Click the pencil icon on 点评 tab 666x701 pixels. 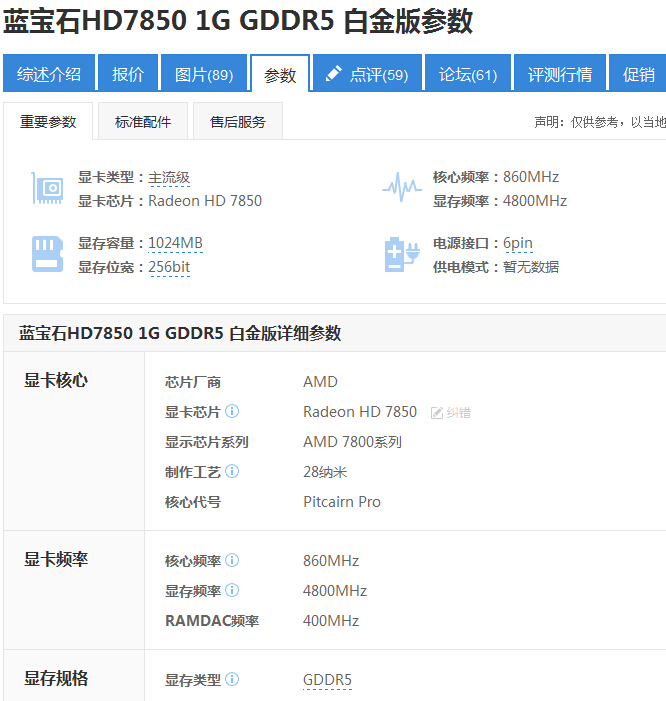(333, 73)
